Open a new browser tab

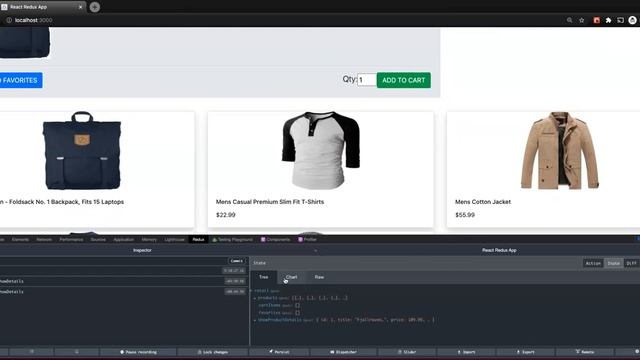pyautogui.click(x=95, y=7)
